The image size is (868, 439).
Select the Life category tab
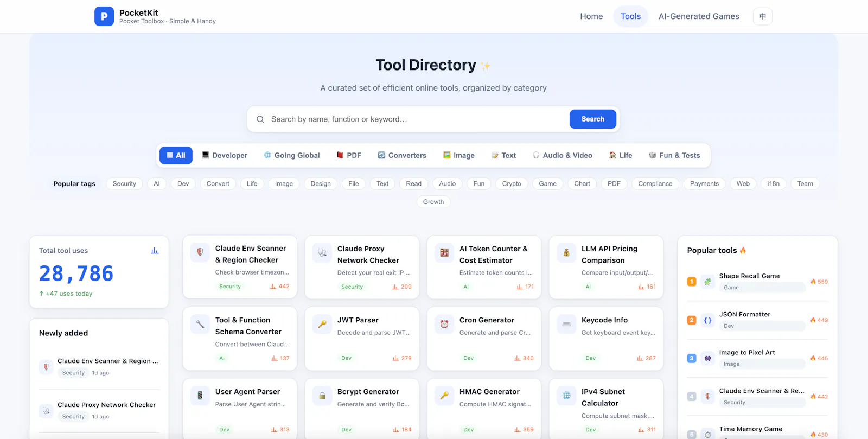[621, 155]
